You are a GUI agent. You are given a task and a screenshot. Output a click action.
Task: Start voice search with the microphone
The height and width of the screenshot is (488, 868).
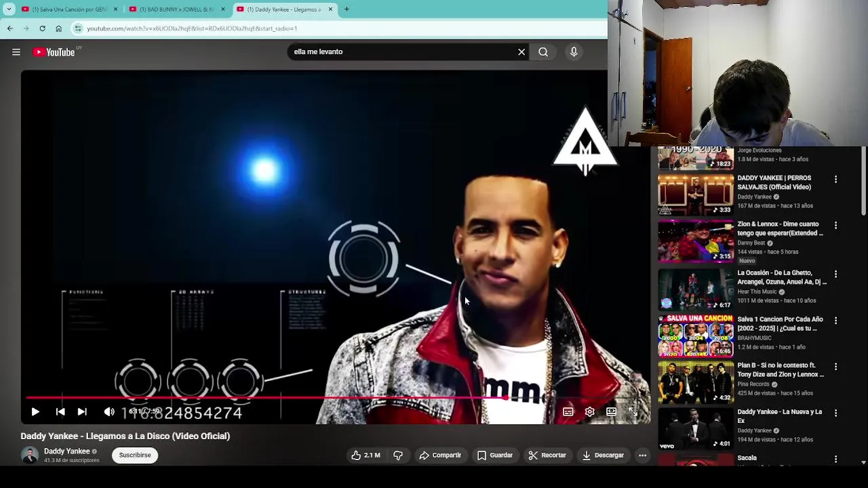click(574, 52)
